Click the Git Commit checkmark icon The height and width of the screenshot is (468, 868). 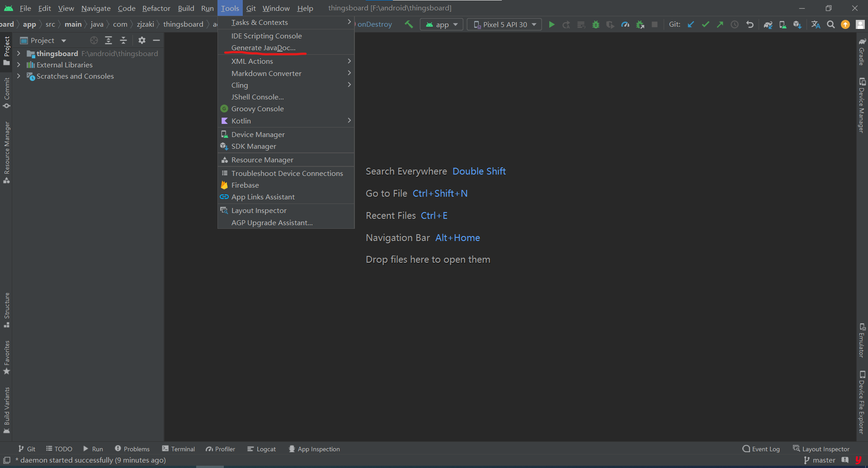pos(705,24)
